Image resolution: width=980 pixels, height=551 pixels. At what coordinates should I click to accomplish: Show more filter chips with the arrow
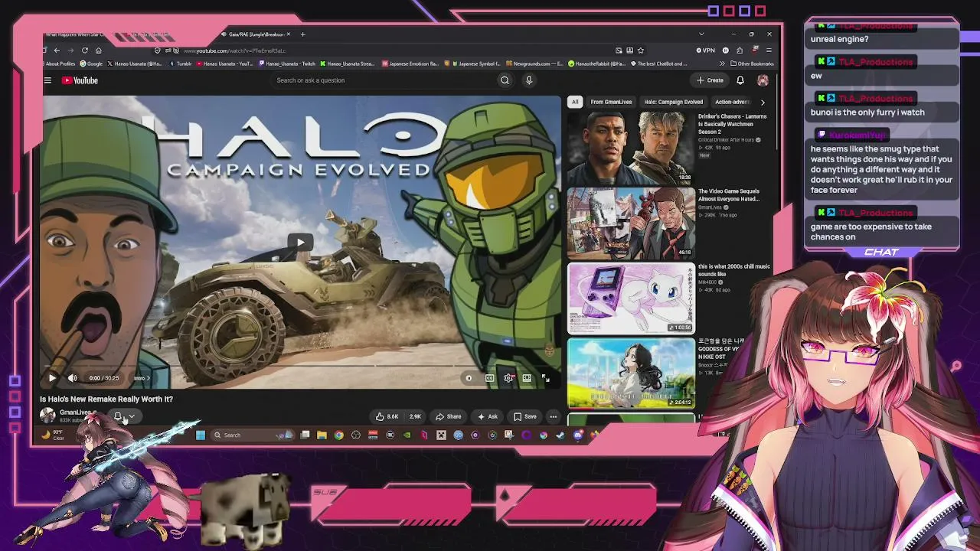pos(763,102)
